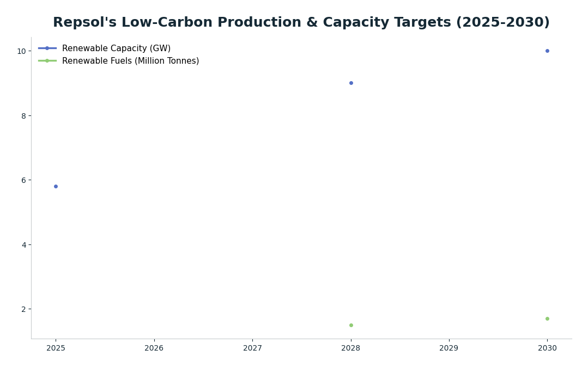Viewport: 588px width, 368px height.
Task: Select the Renewable Capacity (GW) legend label
Action: coord(116,48)
